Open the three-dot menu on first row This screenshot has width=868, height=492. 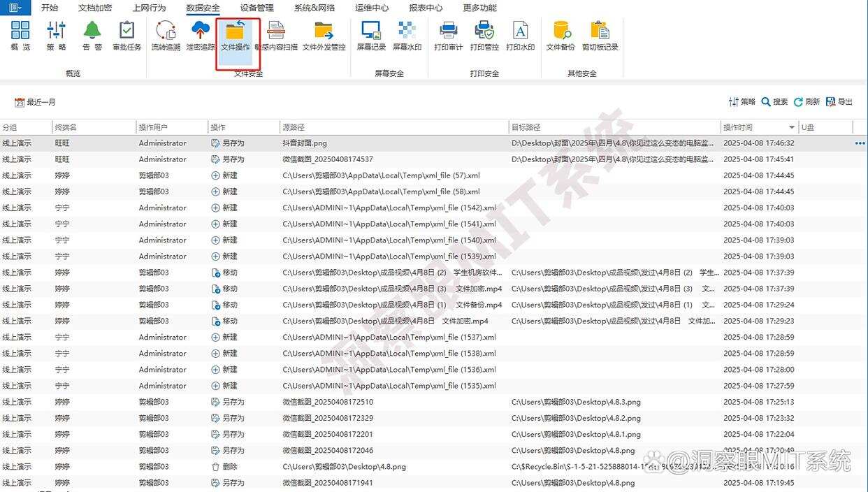[860, 143]
